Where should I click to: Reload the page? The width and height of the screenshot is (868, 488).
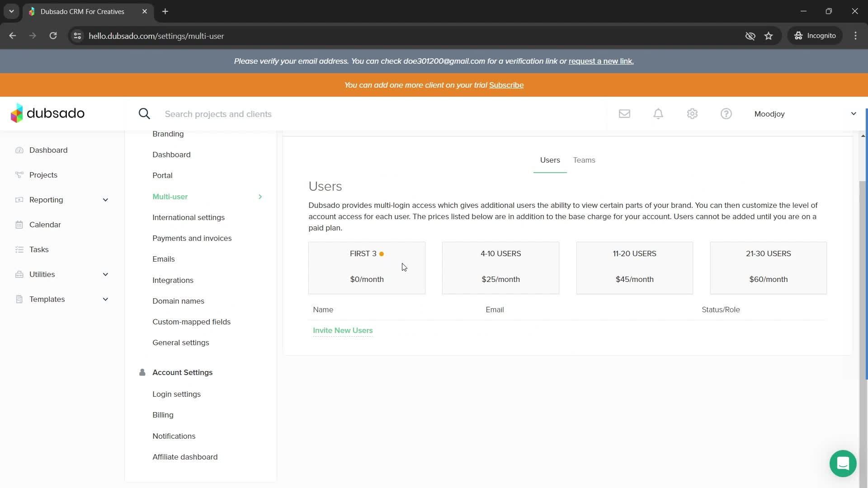pyautogui.click(x=53, y=36)
